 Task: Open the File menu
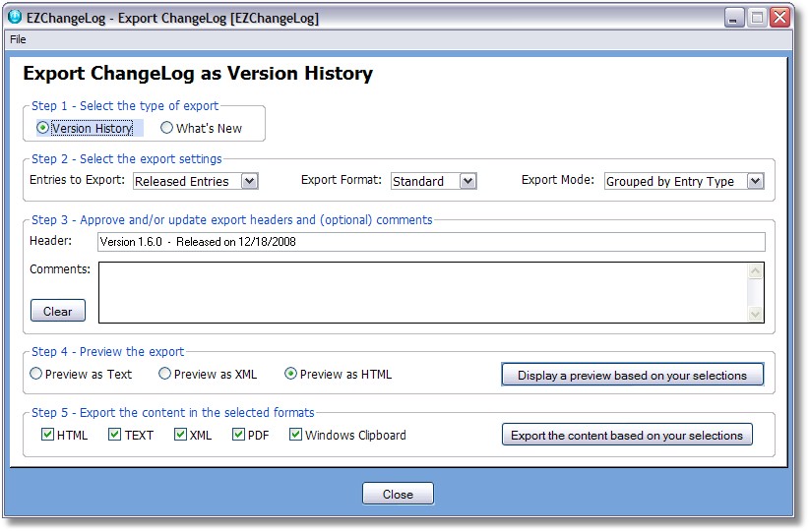click(x=18, y=39)
